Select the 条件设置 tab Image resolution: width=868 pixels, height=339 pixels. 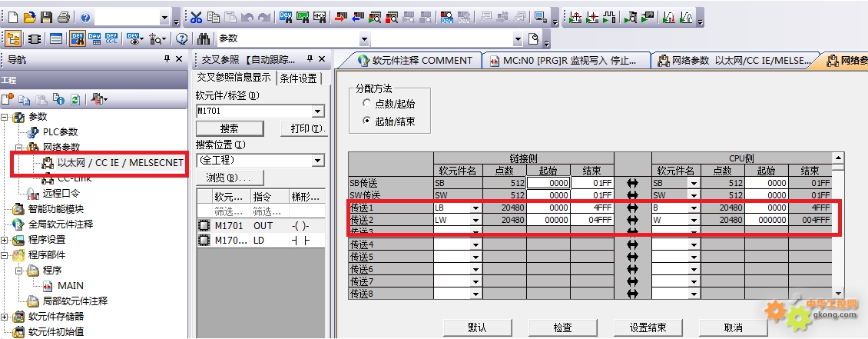tap(298, 78)
